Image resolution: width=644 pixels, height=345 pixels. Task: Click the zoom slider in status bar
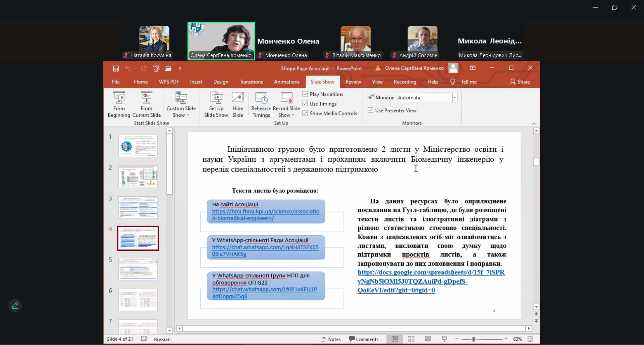473,339
